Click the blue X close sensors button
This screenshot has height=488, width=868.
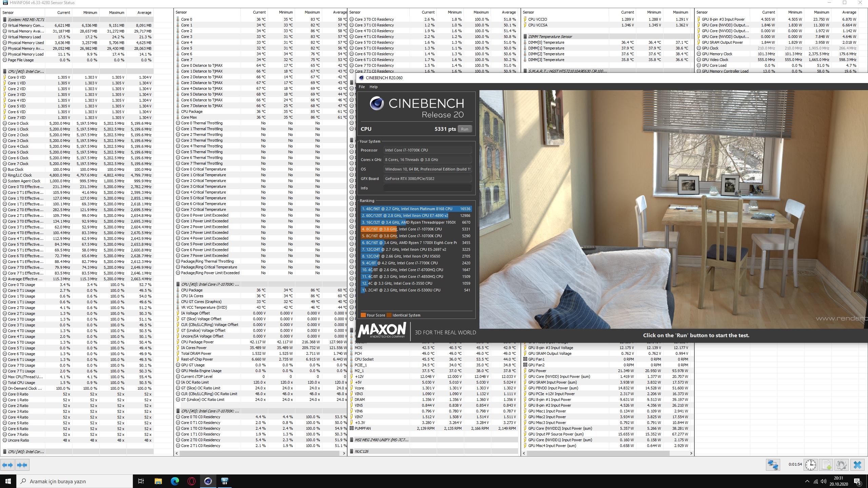[857, 465]
